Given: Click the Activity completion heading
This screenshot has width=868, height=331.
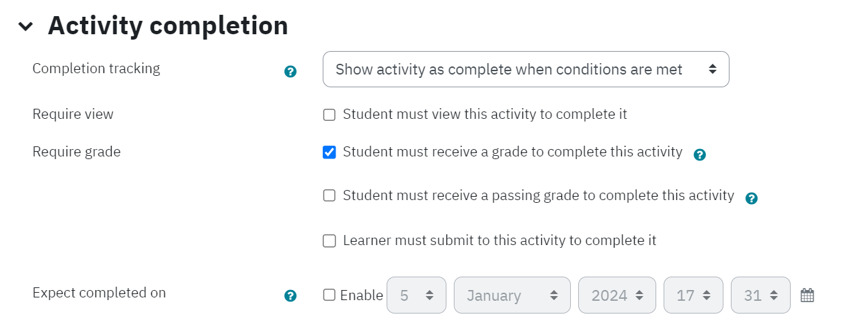Looking at the screenshot, I should pos(168,26).
